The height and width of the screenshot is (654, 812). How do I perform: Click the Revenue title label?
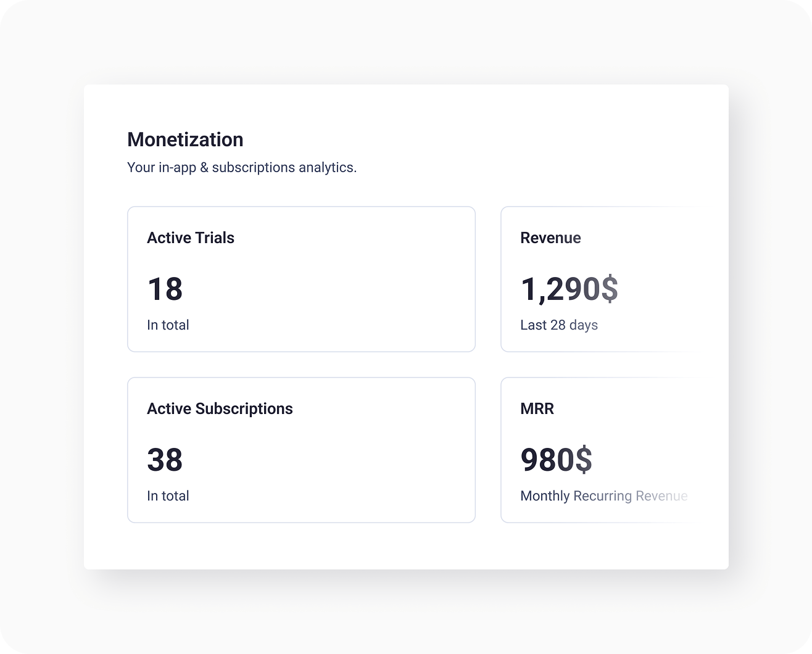pos(550,238)
